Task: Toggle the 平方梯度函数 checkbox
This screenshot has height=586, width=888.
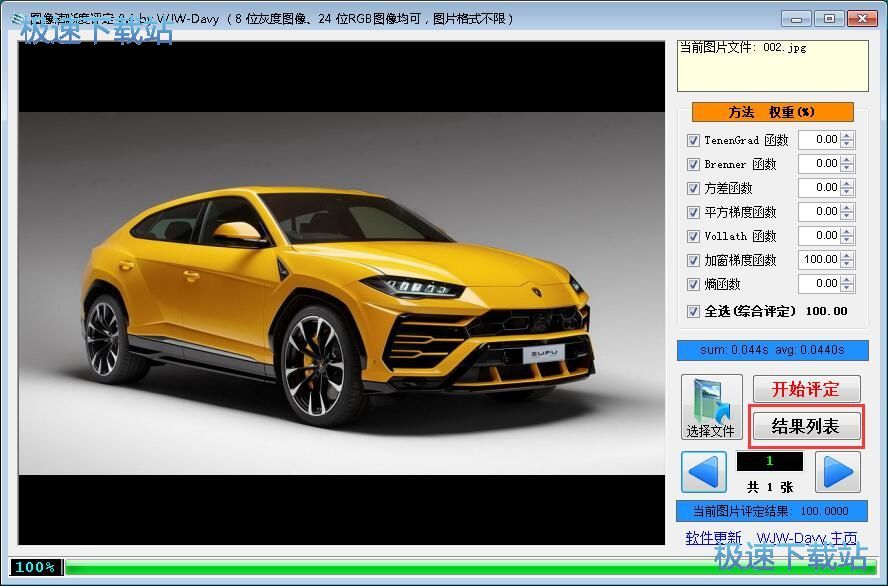Action: click(693, 212)
